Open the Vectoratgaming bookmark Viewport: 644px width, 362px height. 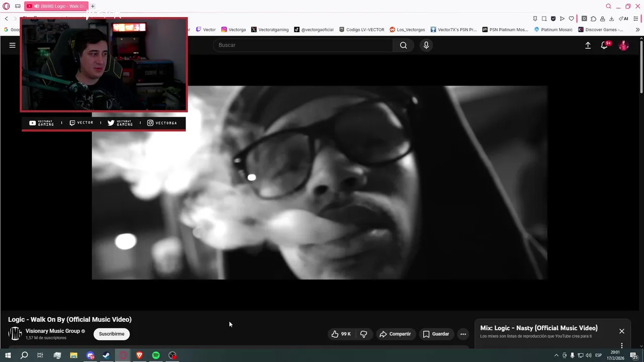[x=270, y=30]
